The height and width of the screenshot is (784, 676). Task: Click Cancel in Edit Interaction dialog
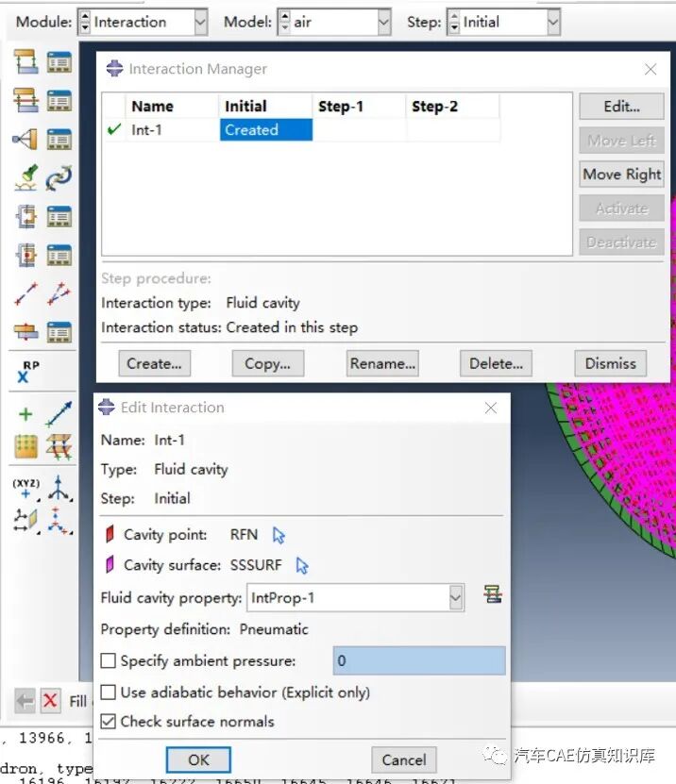tap(404, 759)
